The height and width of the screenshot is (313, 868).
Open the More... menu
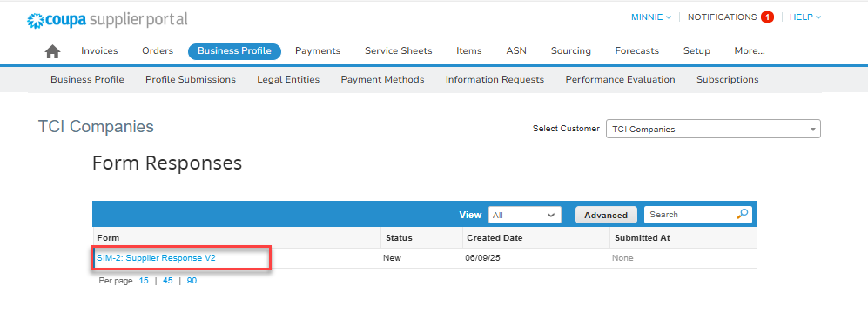point(750,51)
